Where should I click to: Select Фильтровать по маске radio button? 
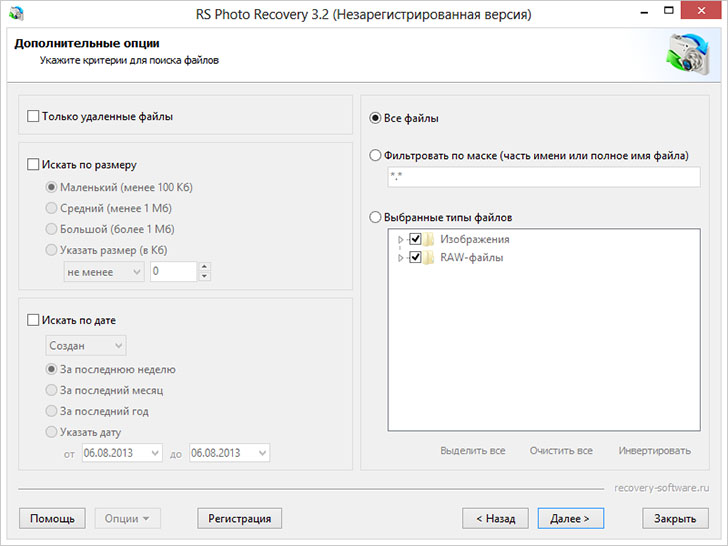[x=375, y=155]
